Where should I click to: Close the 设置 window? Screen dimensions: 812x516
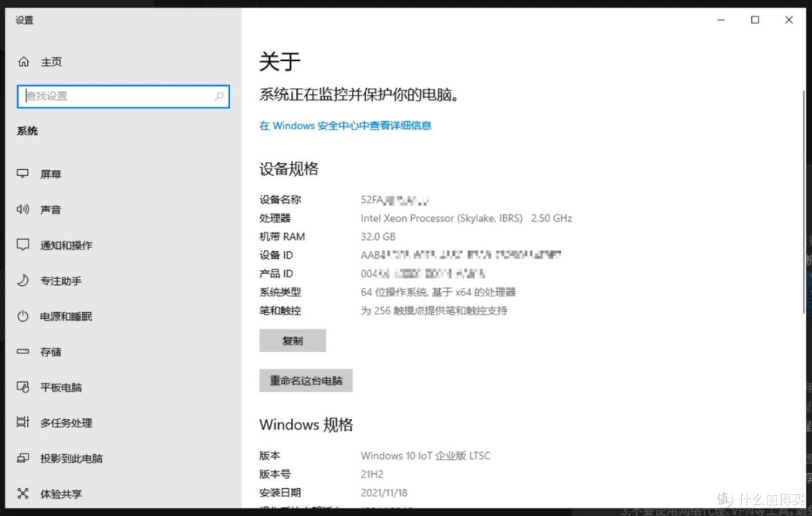(789, 20)
